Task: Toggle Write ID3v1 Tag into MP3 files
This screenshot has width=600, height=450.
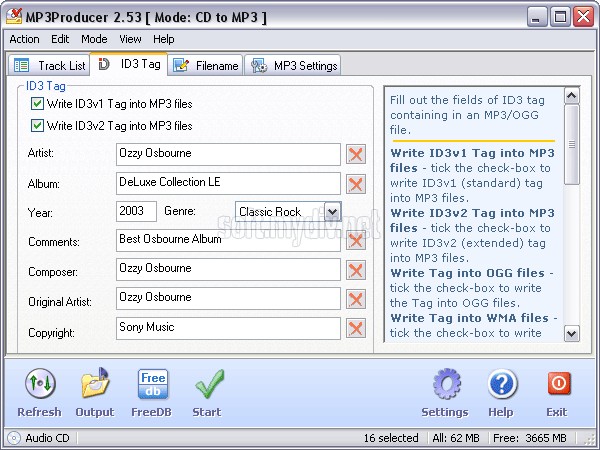Action: point(37,104)
